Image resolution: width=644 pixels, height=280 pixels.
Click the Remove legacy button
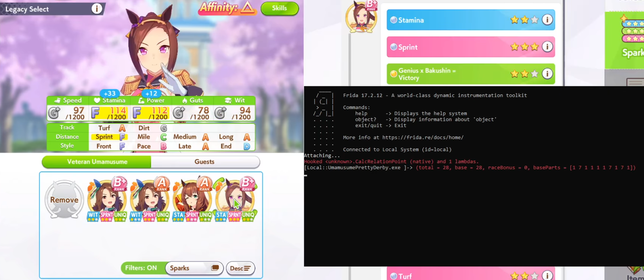64,199
